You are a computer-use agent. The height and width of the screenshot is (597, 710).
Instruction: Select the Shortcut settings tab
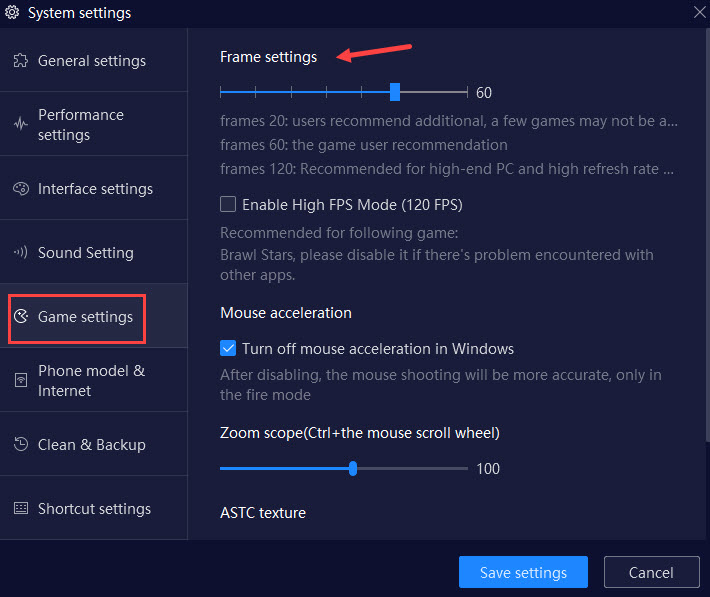point(94,508)
